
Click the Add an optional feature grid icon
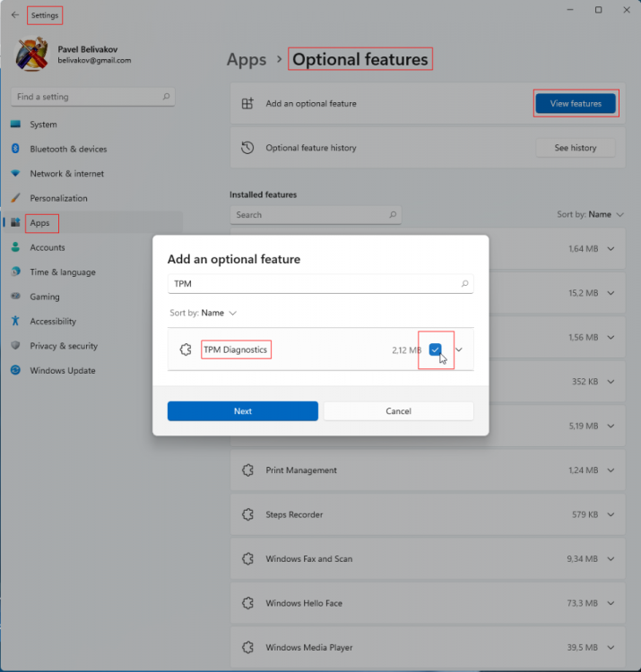tap(247, 103)
